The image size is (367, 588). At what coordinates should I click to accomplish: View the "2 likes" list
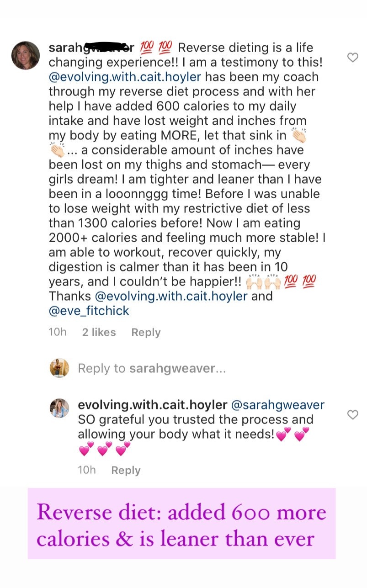[99, 333]
